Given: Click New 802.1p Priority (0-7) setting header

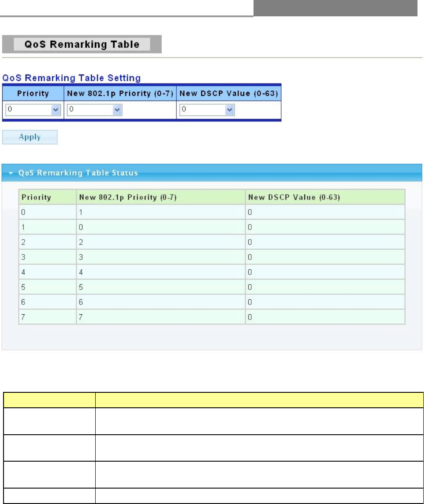Looking at the screenshot, I should click(120, 94).
